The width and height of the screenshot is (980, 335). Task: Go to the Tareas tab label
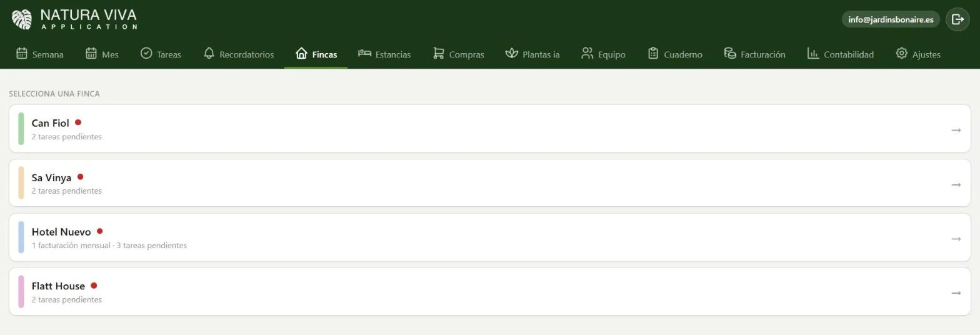click(169, 54)
